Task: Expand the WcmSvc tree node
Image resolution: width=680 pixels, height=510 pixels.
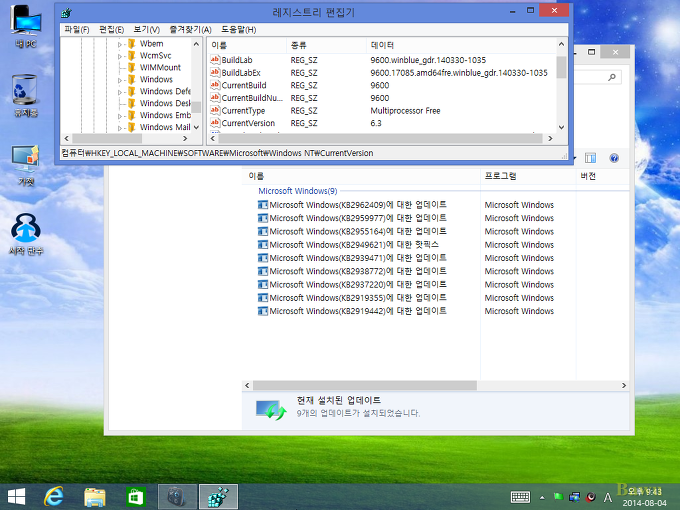Action: [x=120, y=56]
